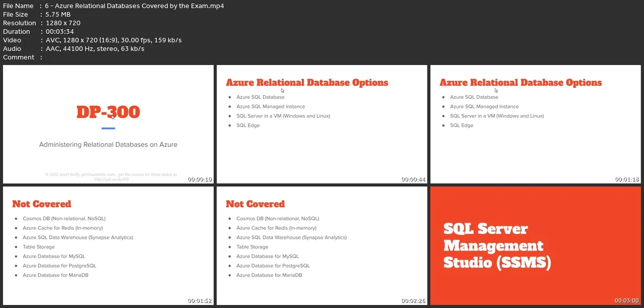Click 'Azure Relational Database Options' heading in 00:00:44 frame
The width and height of the screenshot is (644, 308).
(x=307, y=83)
